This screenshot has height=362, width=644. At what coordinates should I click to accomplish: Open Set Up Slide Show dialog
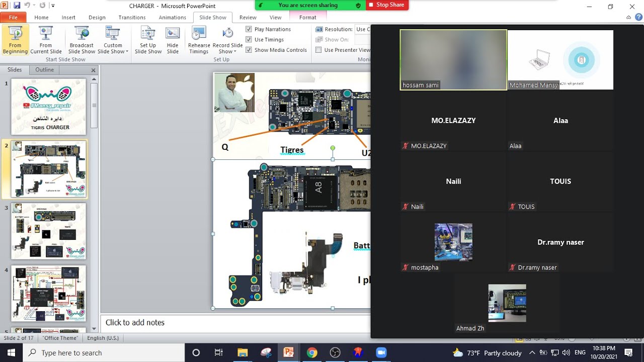[148, 40]
